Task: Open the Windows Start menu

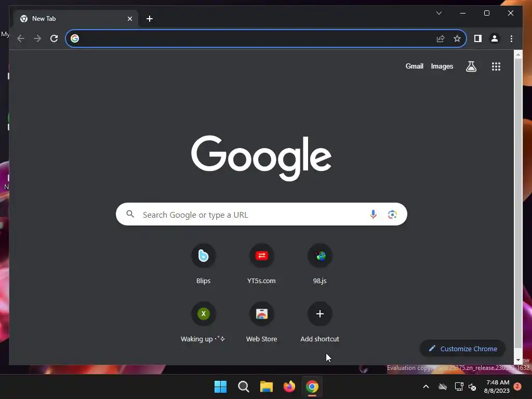Action: [220, 387]
